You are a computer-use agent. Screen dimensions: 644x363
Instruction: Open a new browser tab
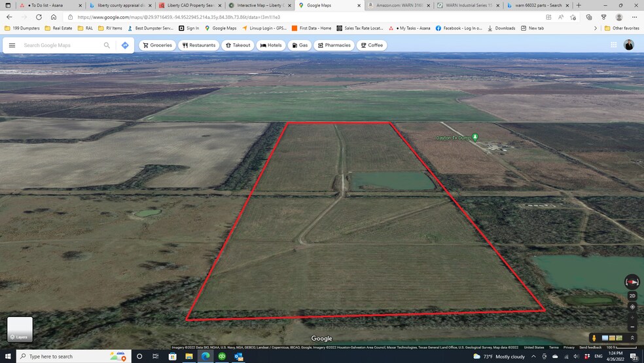tap(579, 5)
